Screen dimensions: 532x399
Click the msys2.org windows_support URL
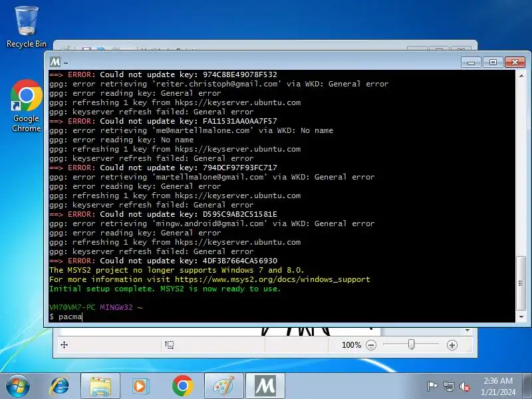click(273, 279)
